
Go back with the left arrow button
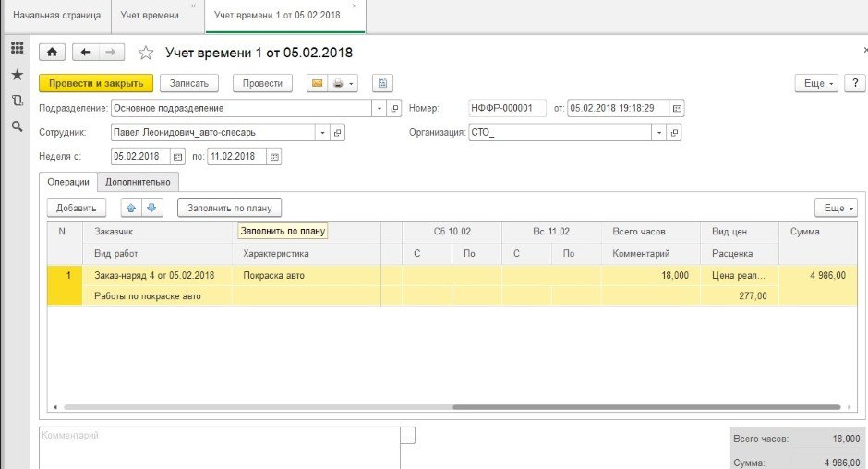click(x=86, y=53)
